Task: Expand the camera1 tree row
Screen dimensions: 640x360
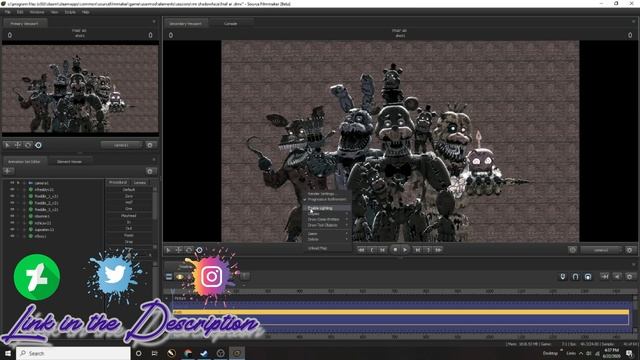Action: click(24, 183)
